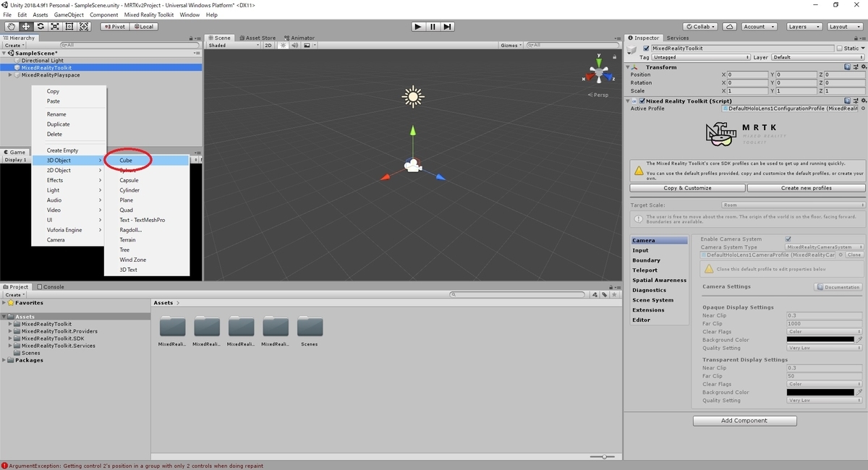Select the Input profile section
Screen dimensions: 868x470
tap(659, 250)
